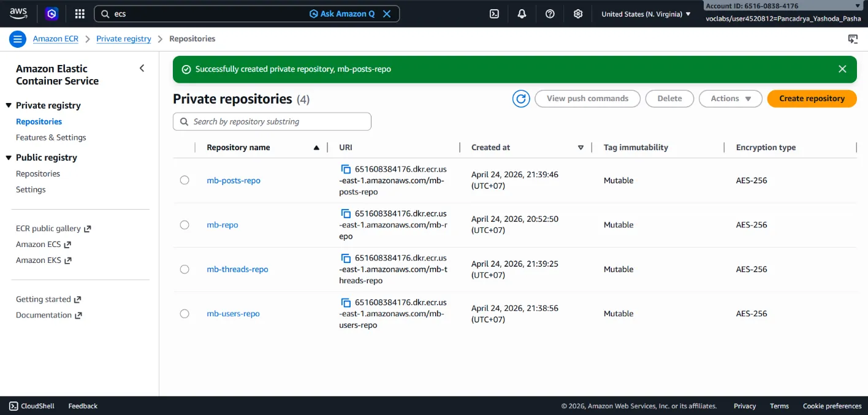Open the mb-posts-repo repository link
The image size is (868, 415).
tap(234, 180)
